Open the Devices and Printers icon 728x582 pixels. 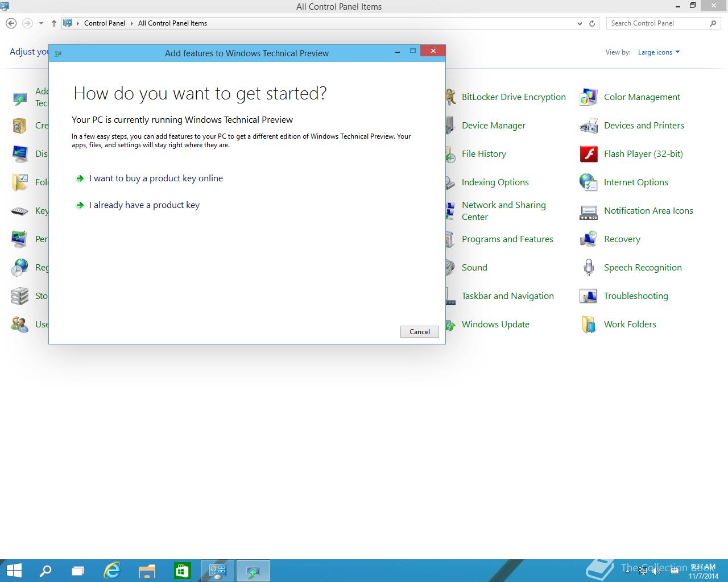[588, 126]
